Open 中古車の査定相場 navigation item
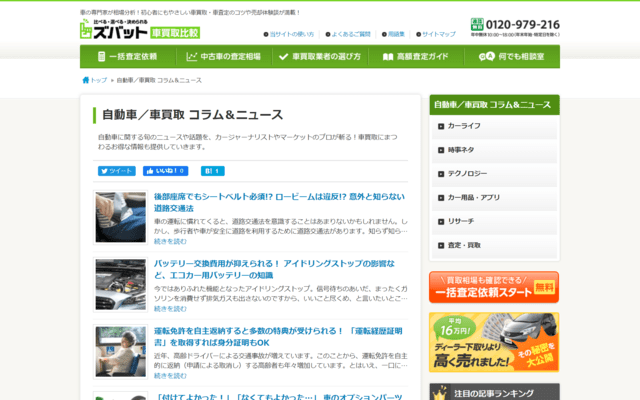The height and width of the screenshot is (400, 640). (x=224, y=57)
